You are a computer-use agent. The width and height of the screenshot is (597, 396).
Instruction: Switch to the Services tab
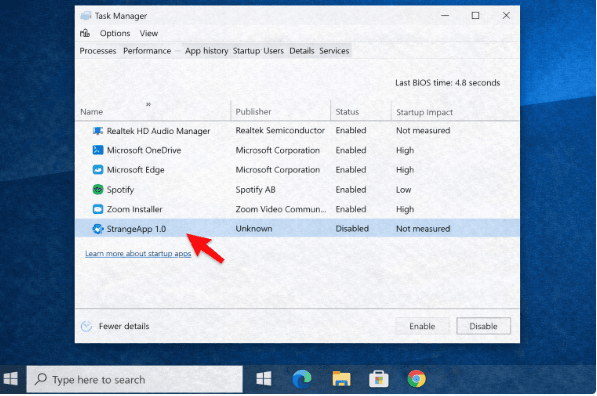tap(334, 51)
